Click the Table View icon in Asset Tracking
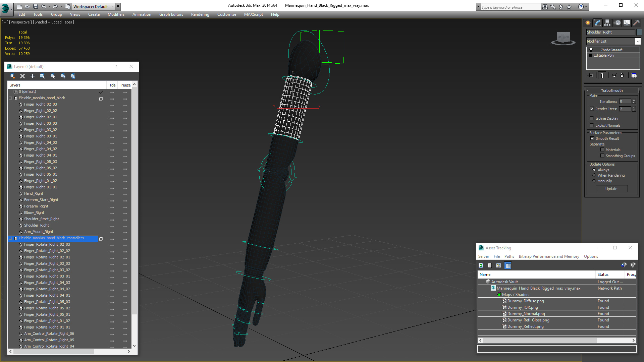This screenshot has height=362, width=644. tap(508, 265)
